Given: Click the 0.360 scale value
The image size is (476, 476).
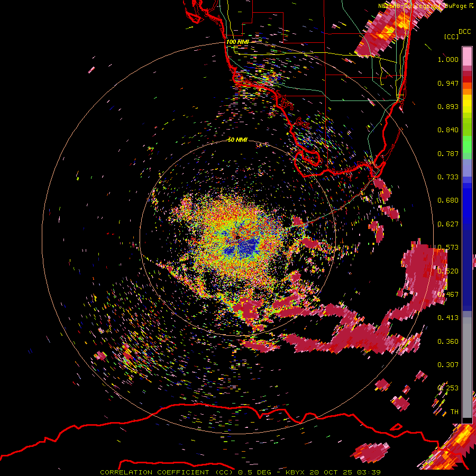Looking at the screenshot, I should (x=448, y=342).
